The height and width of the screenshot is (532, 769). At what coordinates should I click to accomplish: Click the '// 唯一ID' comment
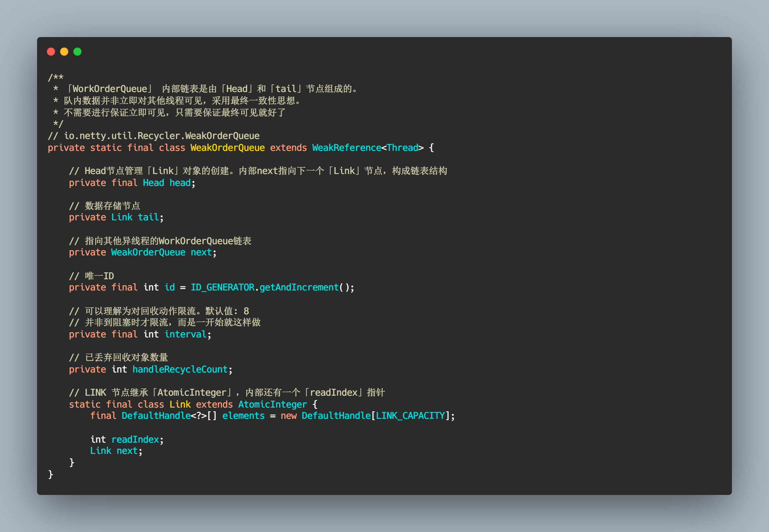pos(91,276)
